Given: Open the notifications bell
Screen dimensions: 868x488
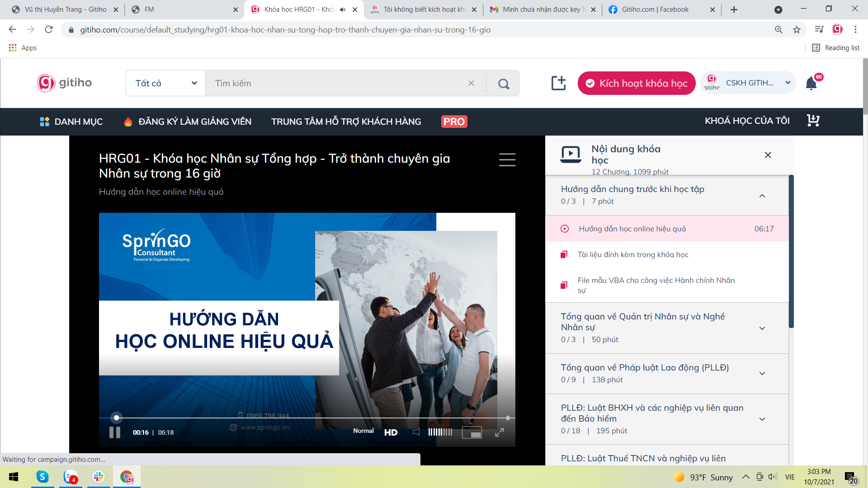Looking at the screenshot, I should (x=811, y=84).
